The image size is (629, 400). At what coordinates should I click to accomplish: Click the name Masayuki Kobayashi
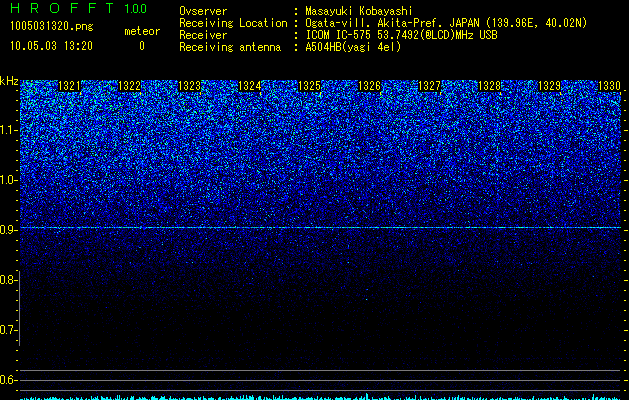(359, 11)
